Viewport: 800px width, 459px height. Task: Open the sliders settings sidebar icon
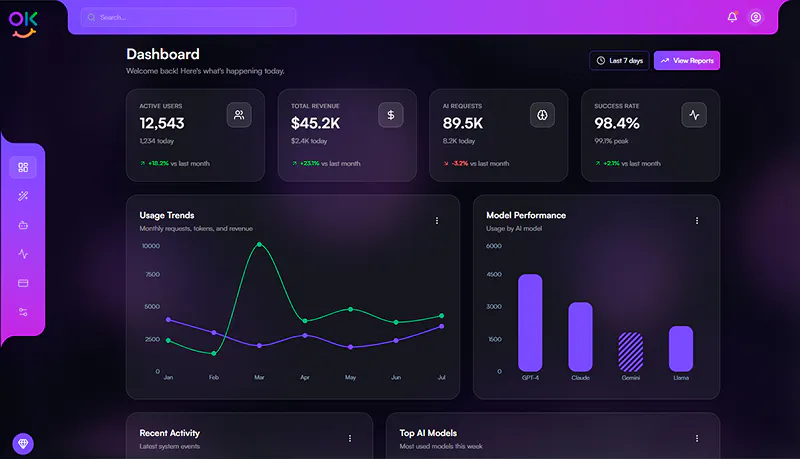click(23, 312)
